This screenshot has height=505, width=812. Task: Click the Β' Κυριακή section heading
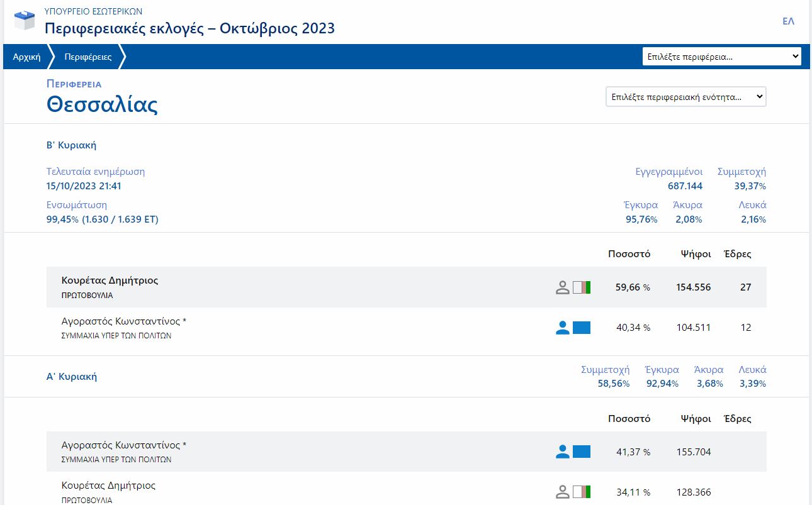71,145
